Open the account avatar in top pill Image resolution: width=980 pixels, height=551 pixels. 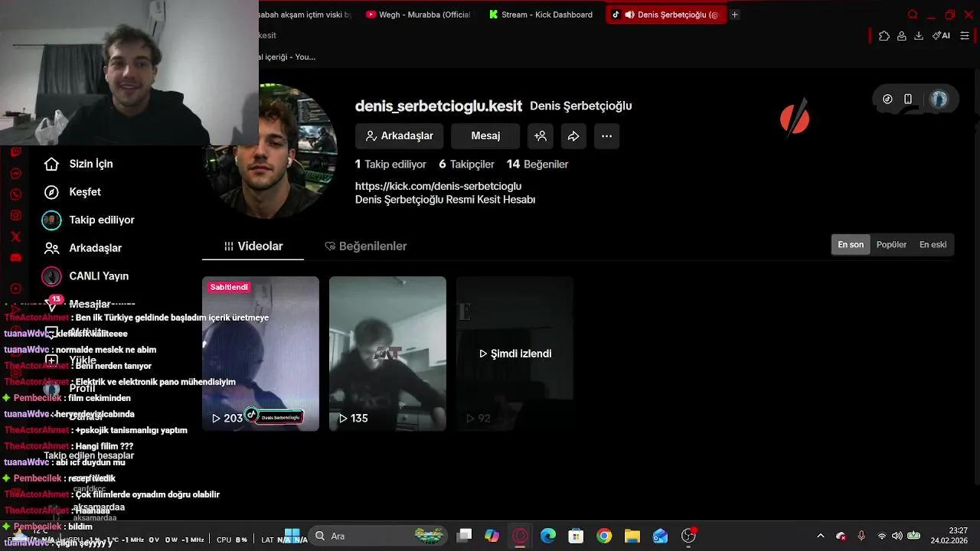(939, 99)
